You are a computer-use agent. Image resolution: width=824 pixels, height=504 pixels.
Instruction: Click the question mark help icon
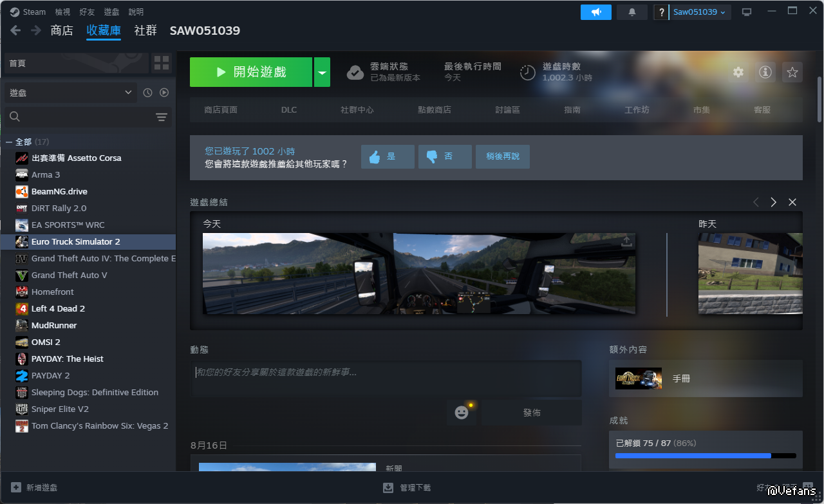click(661, 12)
